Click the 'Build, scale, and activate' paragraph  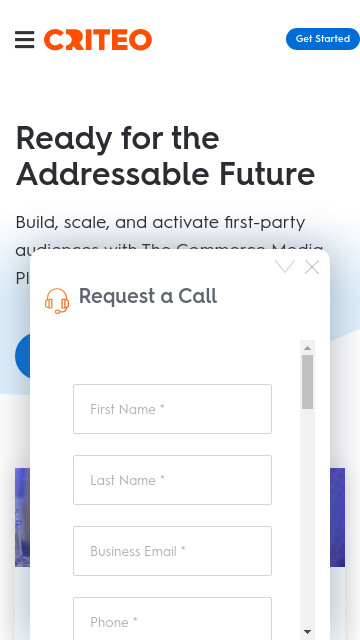coord(169,251)
